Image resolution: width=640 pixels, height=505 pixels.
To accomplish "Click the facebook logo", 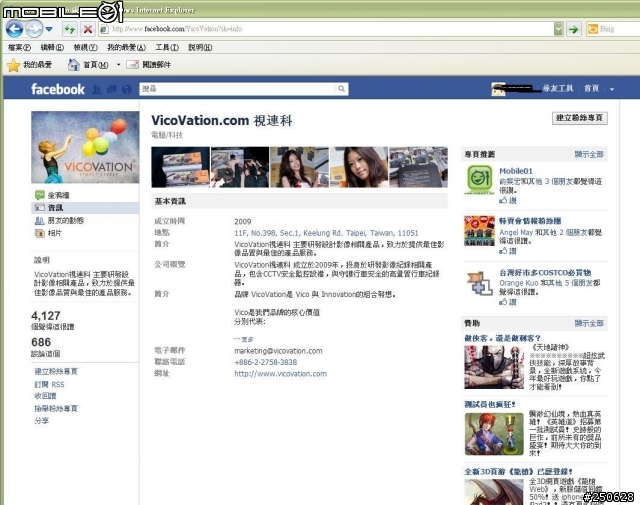I will pyautogui.click(x=58, y=89).
